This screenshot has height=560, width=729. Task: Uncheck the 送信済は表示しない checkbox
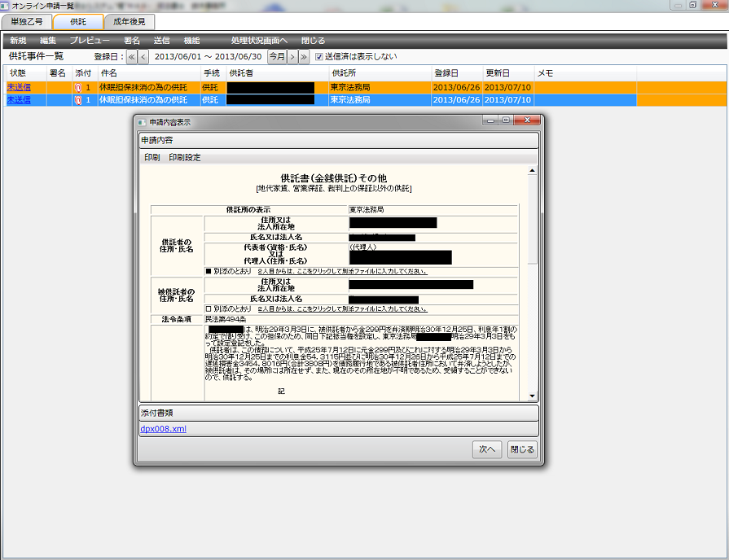point(318,58)
